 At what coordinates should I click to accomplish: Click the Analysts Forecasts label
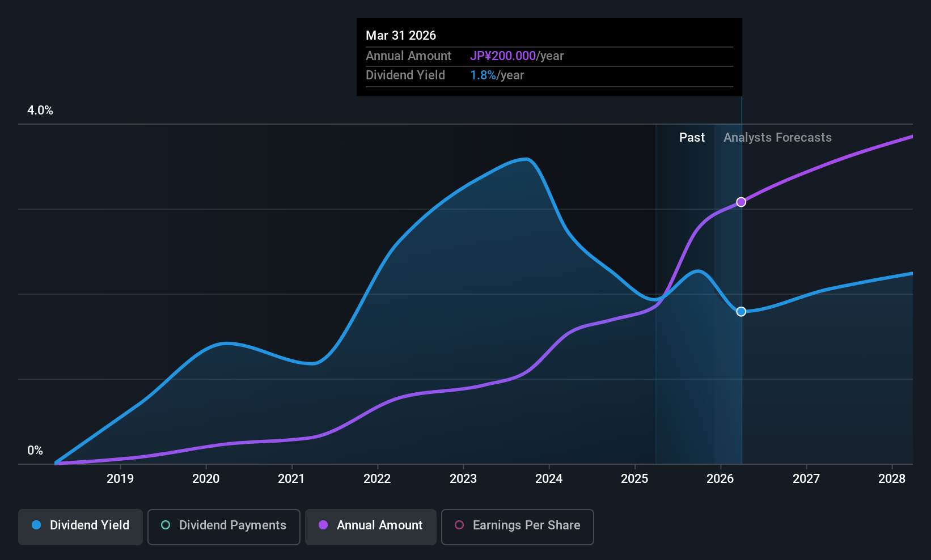click(777, 138)
